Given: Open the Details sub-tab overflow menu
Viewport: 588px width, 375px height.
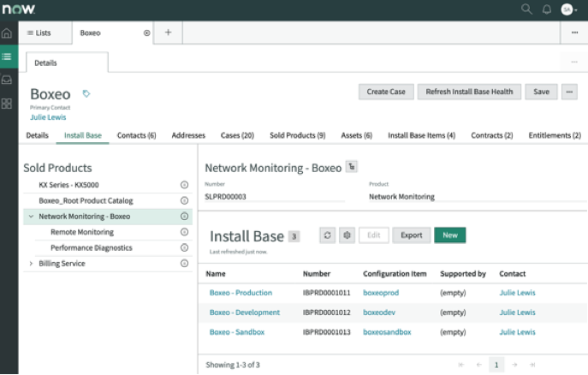Looking at the screenshot, I should click(574, 62).
